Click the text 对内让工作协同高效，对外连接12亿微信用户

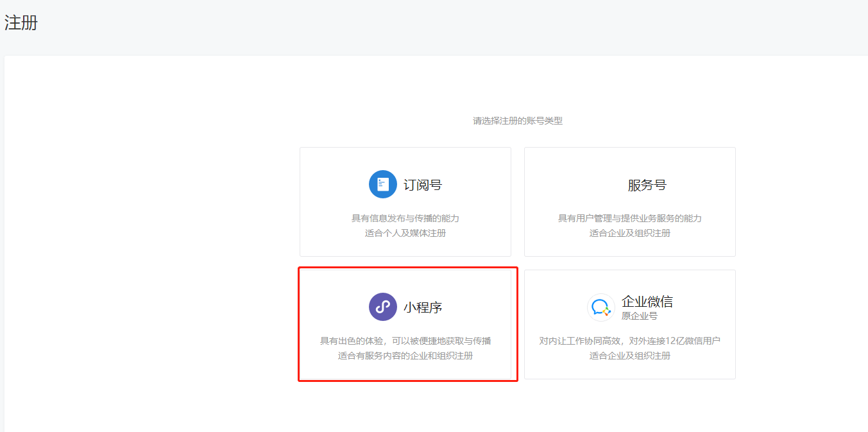[630, 341]
